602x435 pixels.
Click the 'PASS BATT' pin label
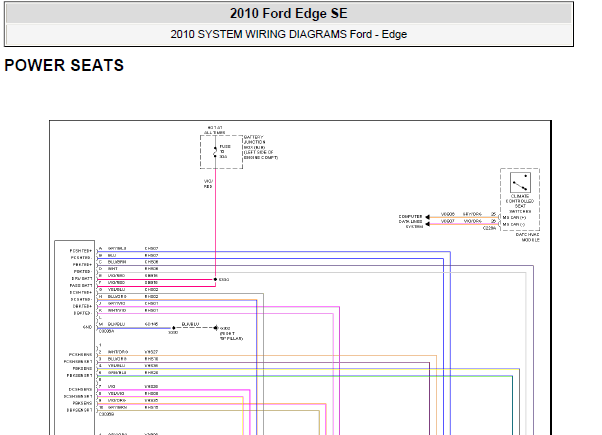(81, 285)
